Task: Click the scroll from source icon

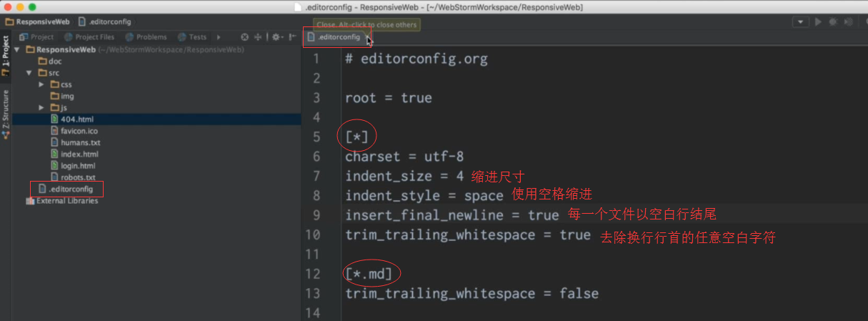Action: point(245,37)
